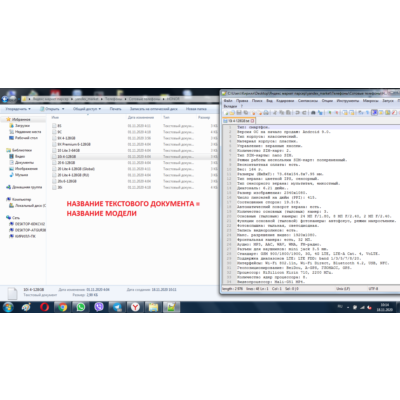Expand the Общий доступ dropdown
400x400 pixels.
[x=87, y=109]
